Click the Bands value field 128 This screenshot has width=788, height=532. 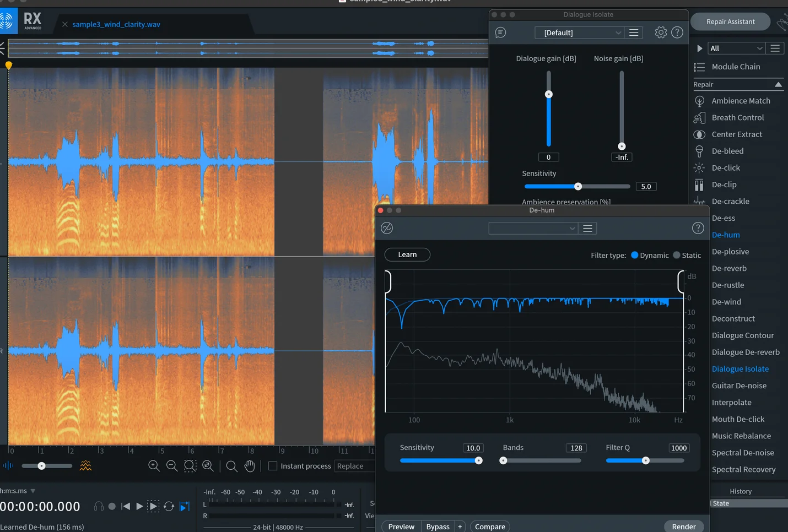click(576, 448)
